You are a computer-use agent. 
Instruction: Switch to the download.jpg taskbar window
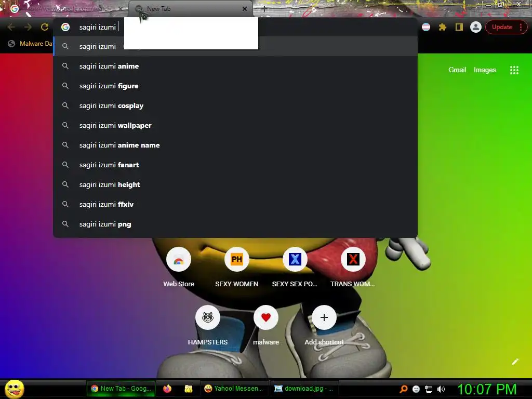coord(304,389)
